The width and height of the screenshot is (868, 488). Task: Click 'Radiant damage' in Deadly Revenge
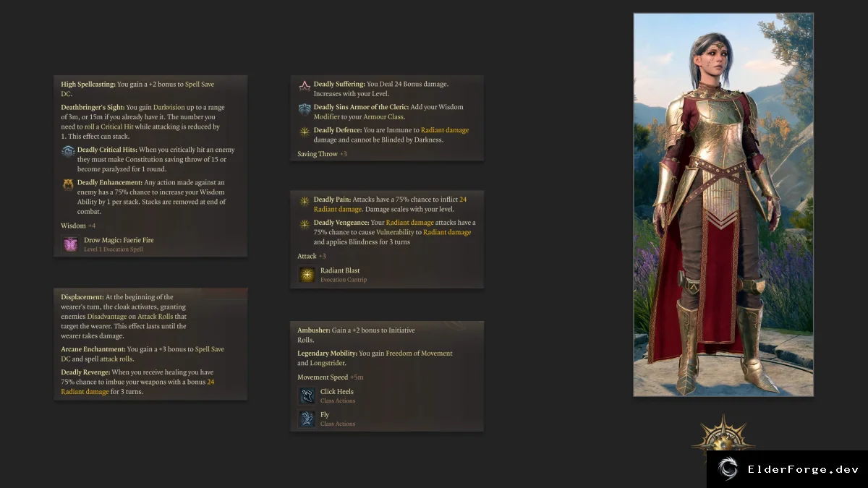point(85,391)
